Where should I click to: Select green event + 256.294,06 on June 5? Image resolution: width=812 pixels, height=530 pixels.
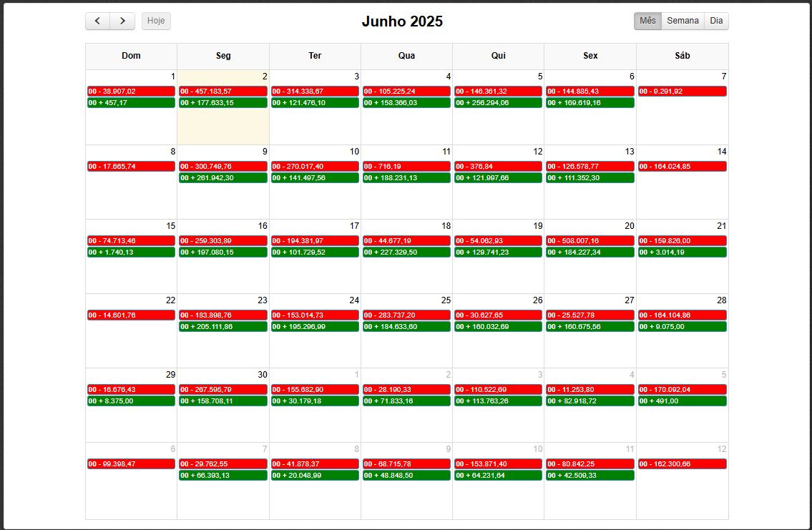[x=498, y=103]
